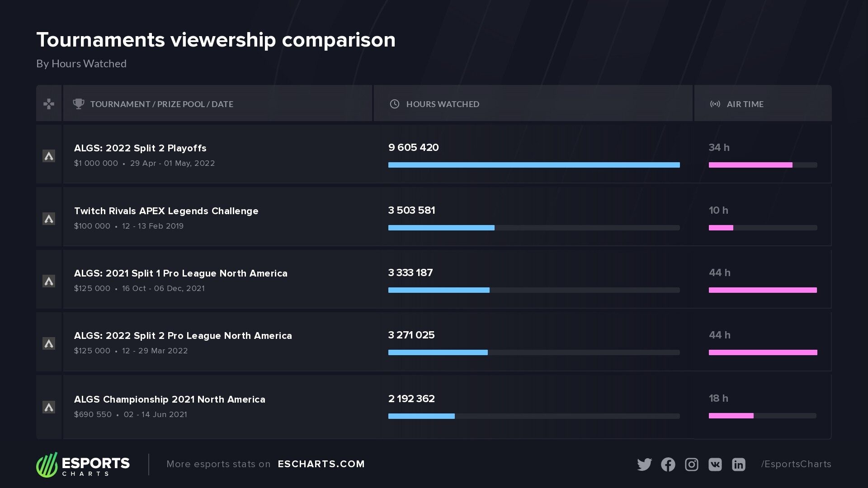
Task: Click the Twitter bird icon
Action: pos(644,465)
